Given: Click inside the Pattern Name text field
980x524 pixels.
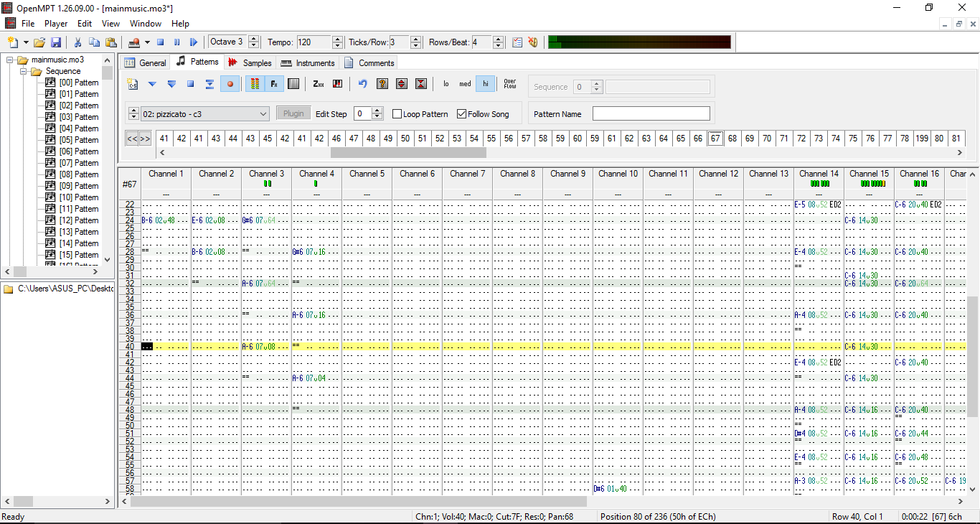Looking at the screenshot, I should [651, 114].
